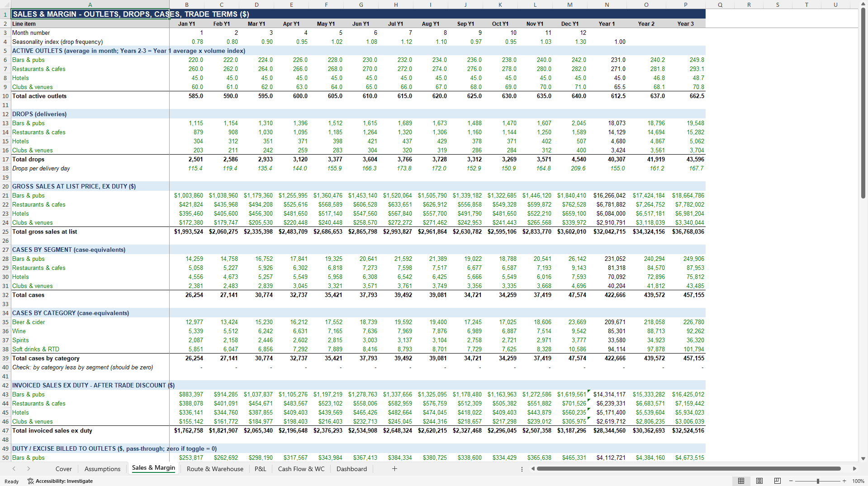
Task: Select column B header
Action: coord(187,5)
